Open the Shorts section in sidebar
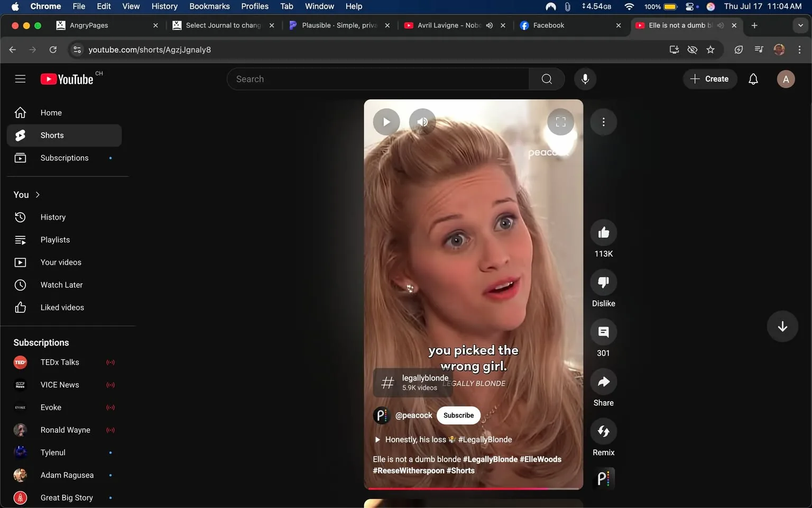The height and width of the screenshot is (508, 812). coord(51,135)
